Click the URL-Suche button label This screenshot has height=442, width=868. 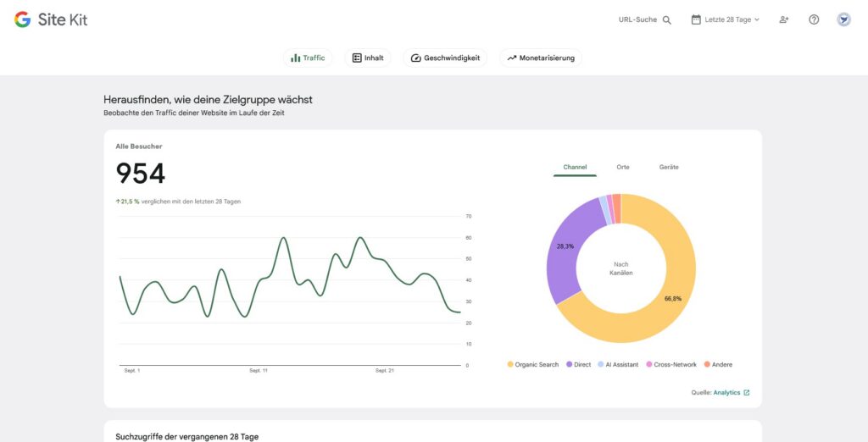pyautogui.click(x=637, y=19)
